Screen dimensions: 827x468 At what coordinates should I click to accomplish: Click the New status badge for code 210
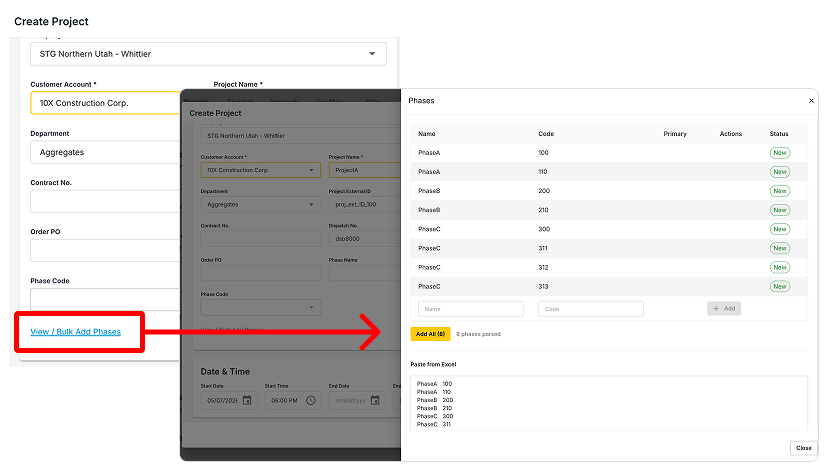780,210
